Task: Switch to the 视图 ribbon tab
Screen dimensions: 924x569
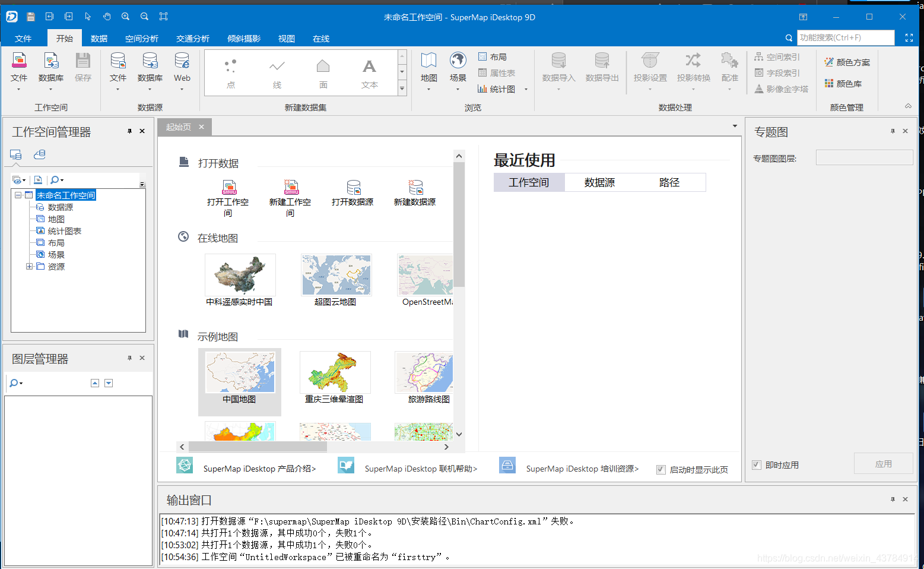Action: [x=287, y=39]
